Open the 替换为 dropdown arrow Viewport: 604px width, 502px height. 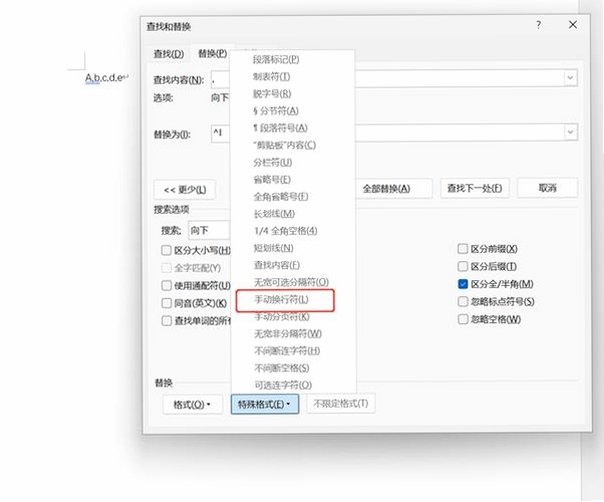[570, 132]
